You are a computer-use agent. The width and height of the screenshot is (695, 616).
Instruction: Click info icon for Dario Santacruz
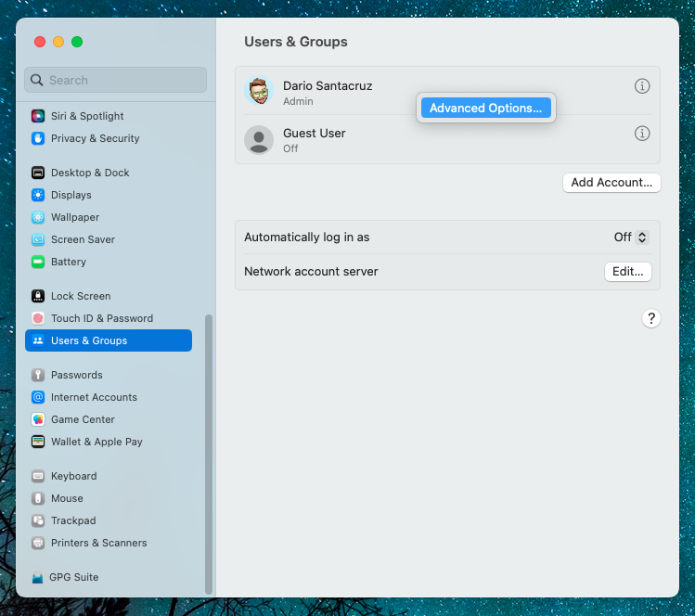click(x=642, y=86)
